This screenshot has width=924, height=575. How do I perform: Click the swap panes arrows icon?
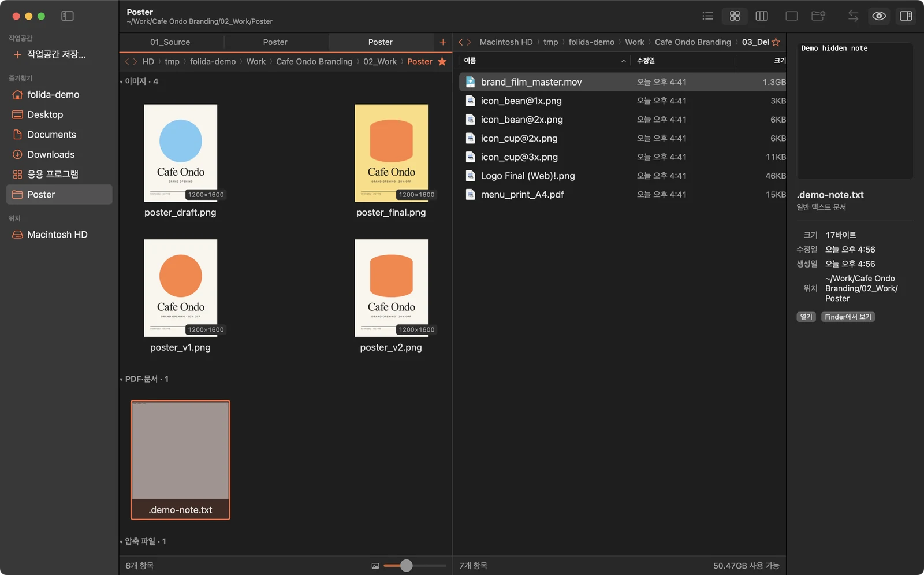[853, 16]
